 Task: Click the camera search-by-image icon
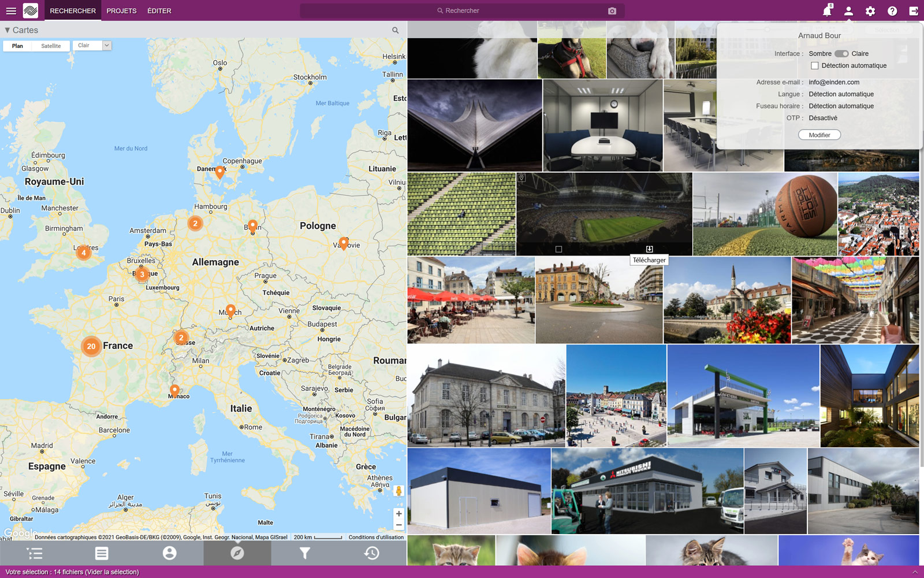[x=613, y=10]
